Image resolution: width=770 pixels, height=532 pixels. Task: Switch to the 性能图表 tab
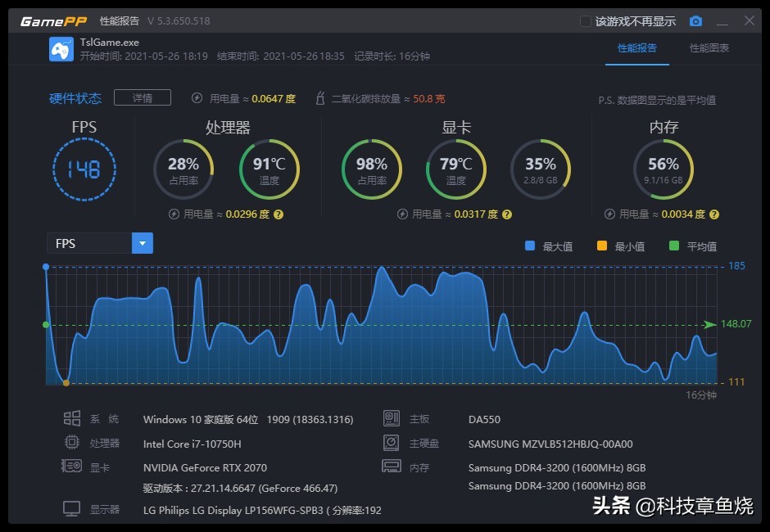point(709,49)
